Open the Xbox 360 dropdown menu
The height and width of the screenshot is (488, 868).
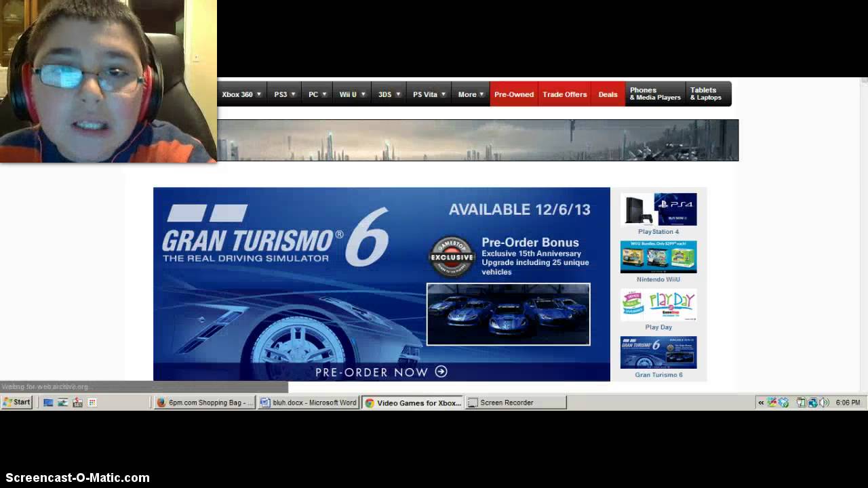(x=241, y=94)
